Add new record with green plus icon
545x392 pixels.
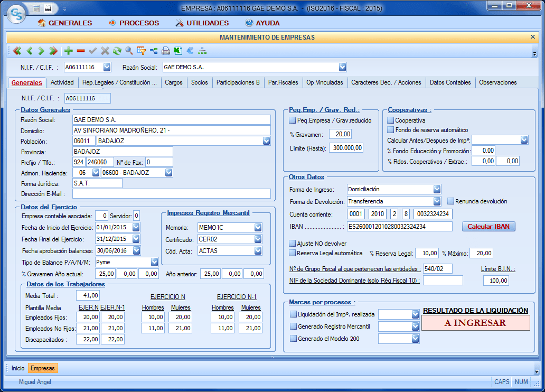point(69,51)
